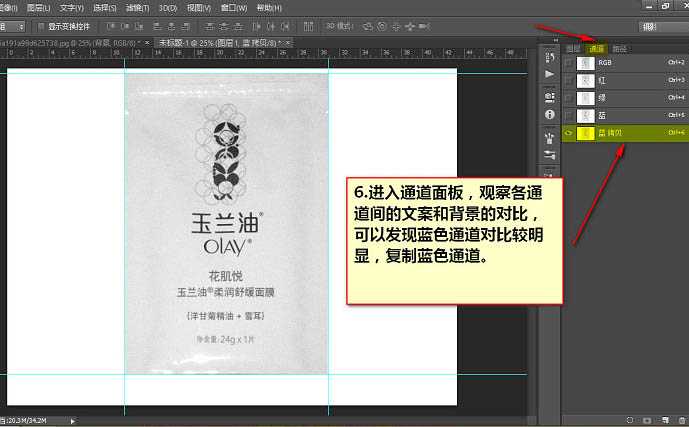
Task: Show the RGB channel visibility
Action: tap(569, 63)
